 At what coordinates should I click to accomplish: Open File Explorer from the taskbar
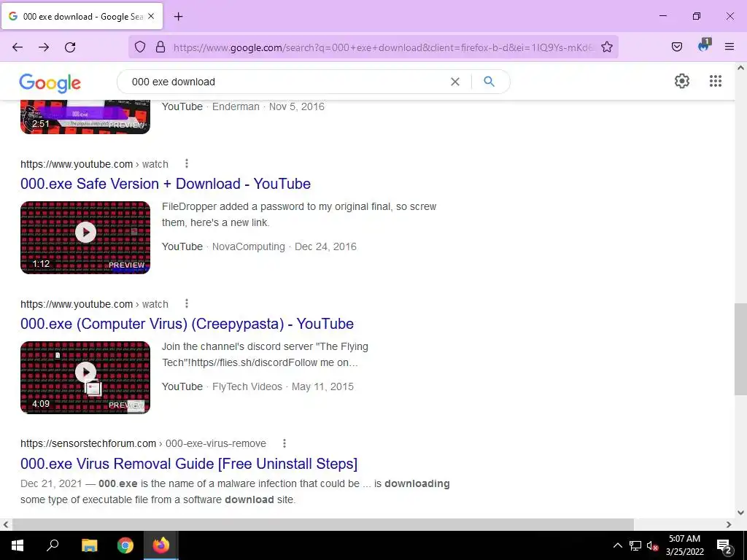(89, 545)
